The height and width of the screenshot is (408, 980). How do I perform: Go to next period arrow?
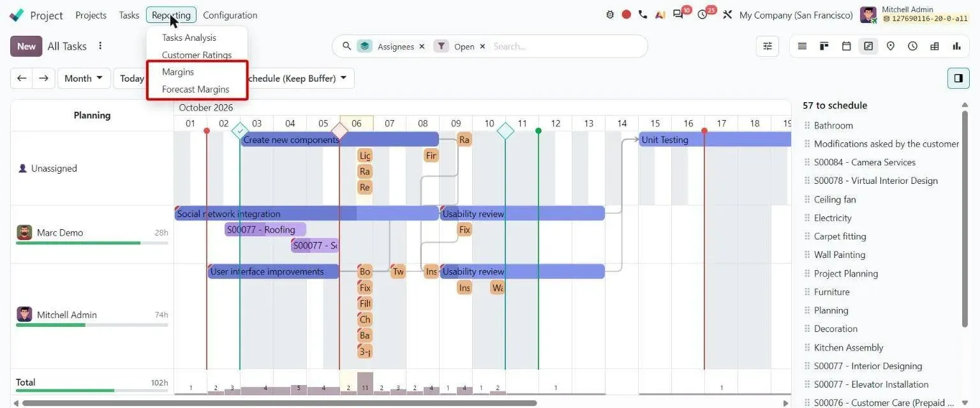click(43, 79)
